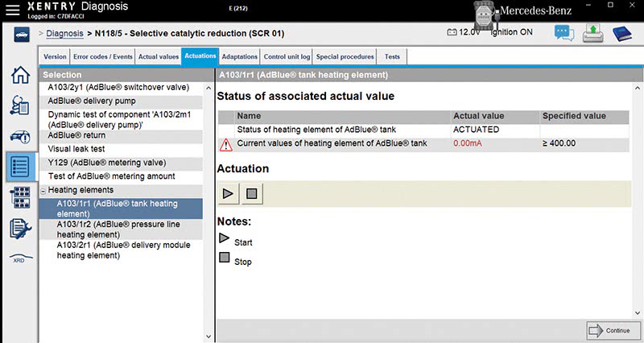
Task: Minimize the XENTRY Diagnosis window
Action: coord(588,5)
